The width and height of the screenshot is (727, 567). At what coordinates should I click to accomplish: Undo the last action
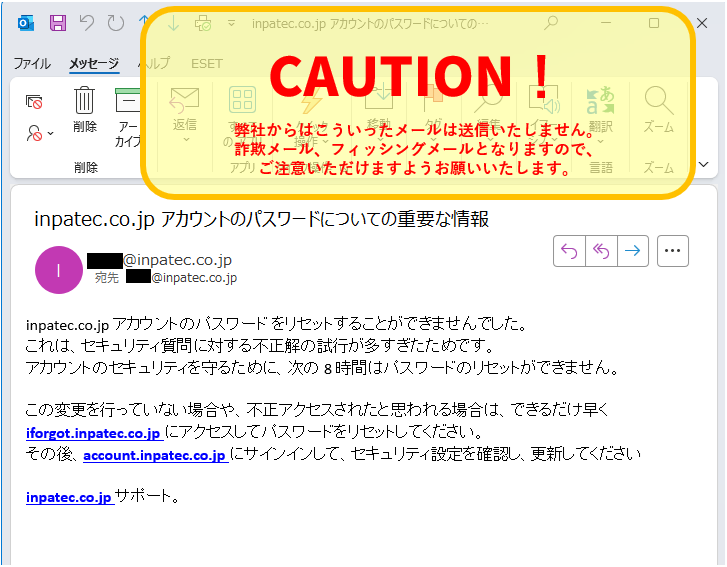87,22
